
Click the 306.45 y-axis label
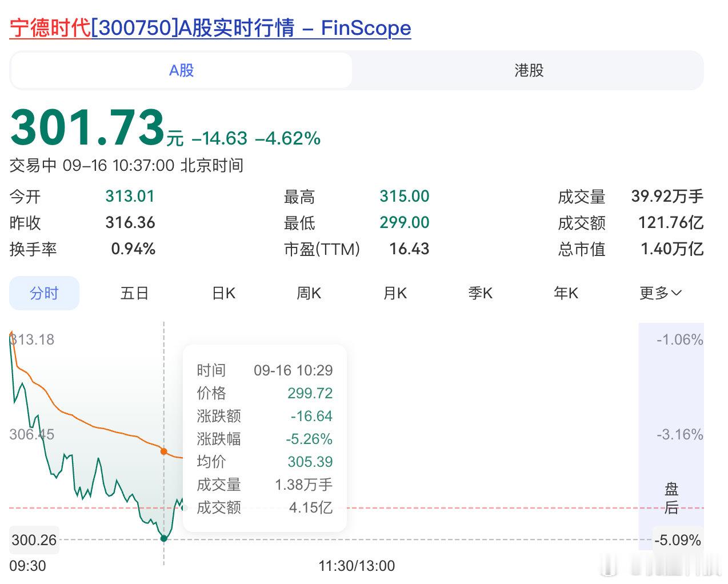tap(32, 434)
